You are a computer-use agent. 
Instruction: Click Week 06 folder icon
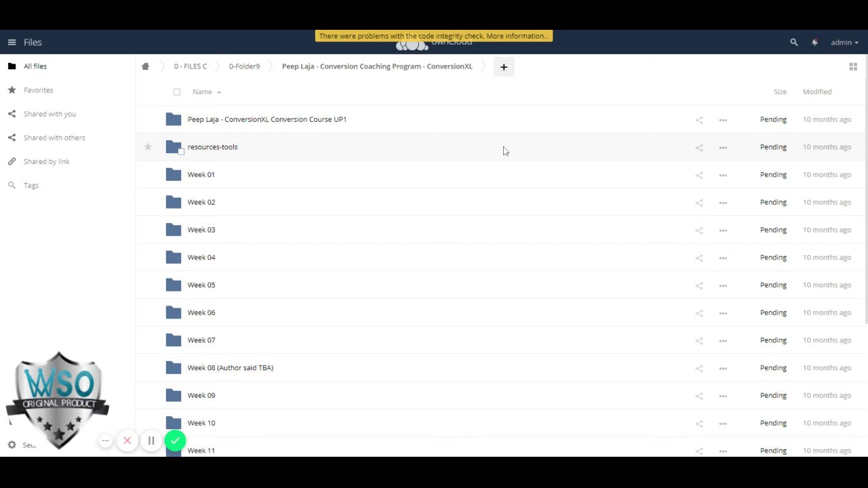pyautogui.click(x=174, y=312)
